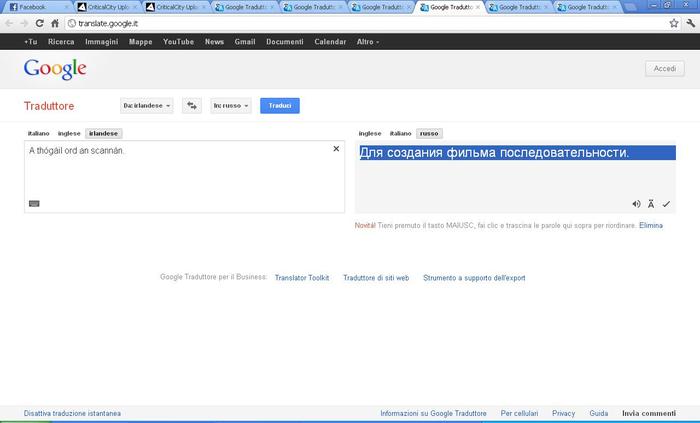Switch to the Facebook tab

click(38, 7)
